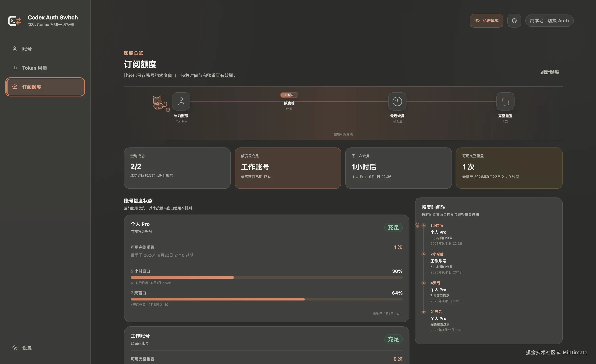Toggle 私密模式 privacy mode
This screenshot has height=364, width=596.
tap(486, 21)
